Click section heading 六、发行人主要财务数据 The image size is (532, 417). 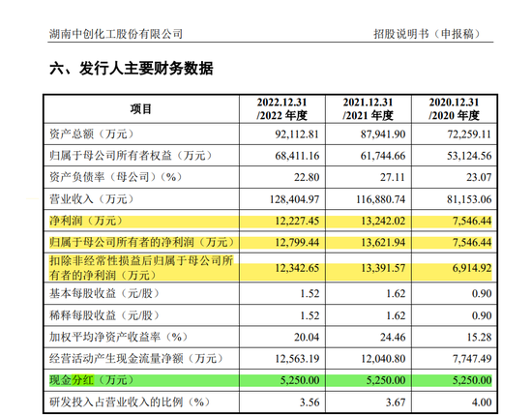132,69
